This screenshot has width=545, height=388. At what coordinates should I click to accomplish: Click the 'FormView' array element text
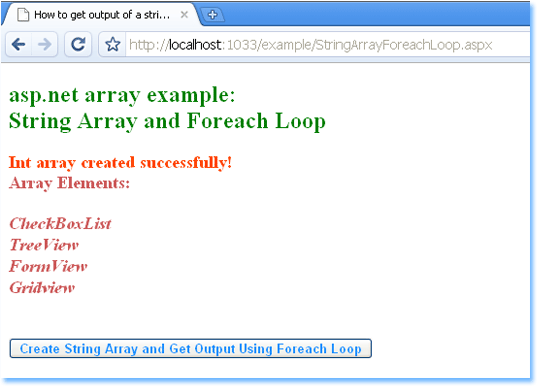[x=48, y=266]
